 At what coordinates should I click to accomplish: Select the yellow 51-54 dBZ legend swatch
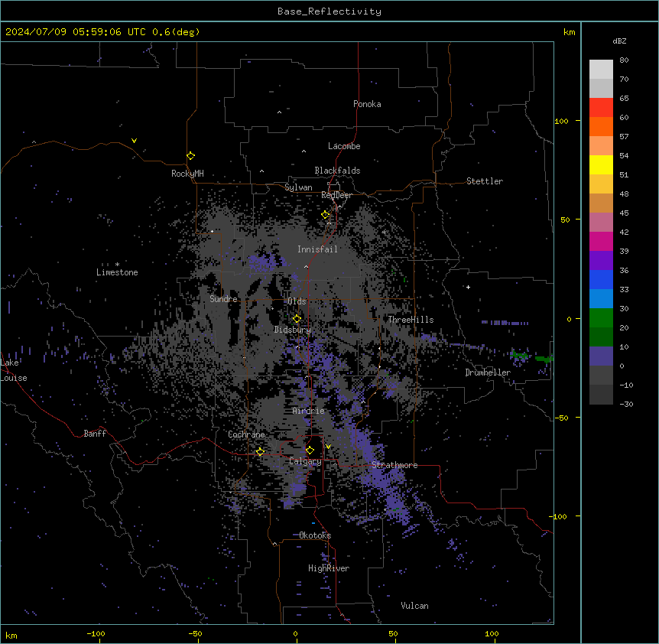pos(601,164)
